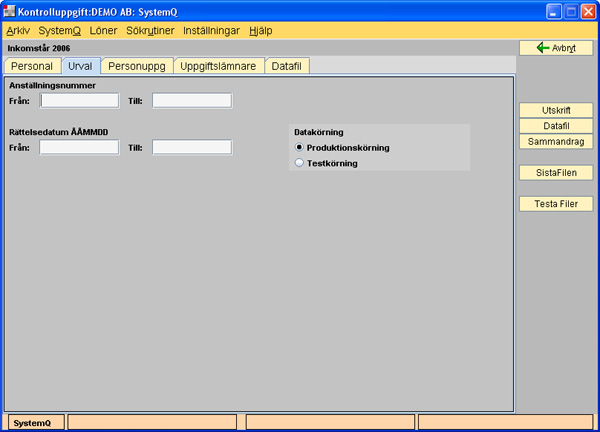This screenshot has height=432, width=600.
Task: Switch to the Personuppg tab
Action: (x=137, y=66)
